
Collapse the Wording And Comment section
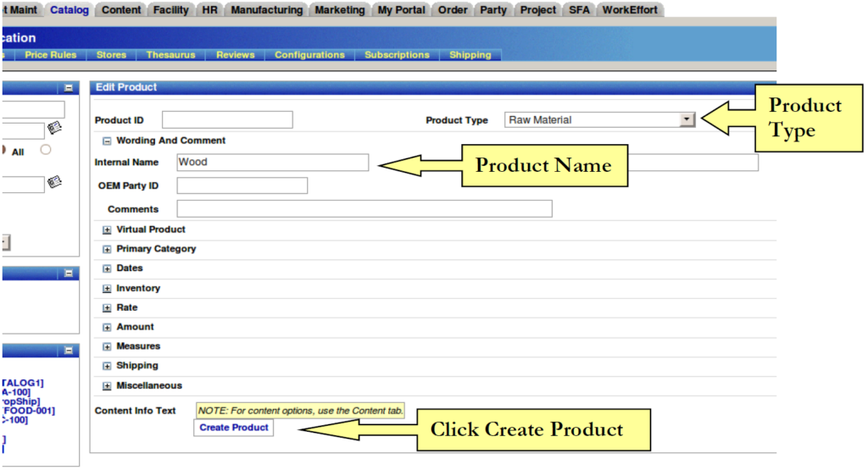tap(108, 141)
